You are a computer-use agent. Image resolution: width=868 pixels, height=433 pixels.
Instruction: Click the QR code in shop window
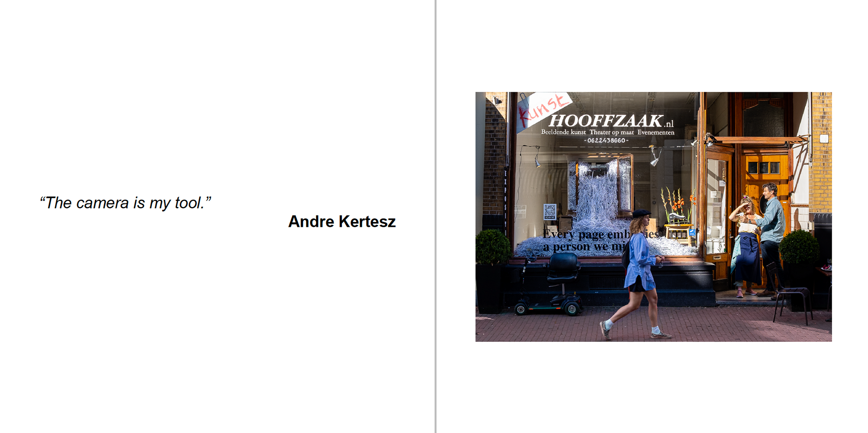tap(550, 212)
